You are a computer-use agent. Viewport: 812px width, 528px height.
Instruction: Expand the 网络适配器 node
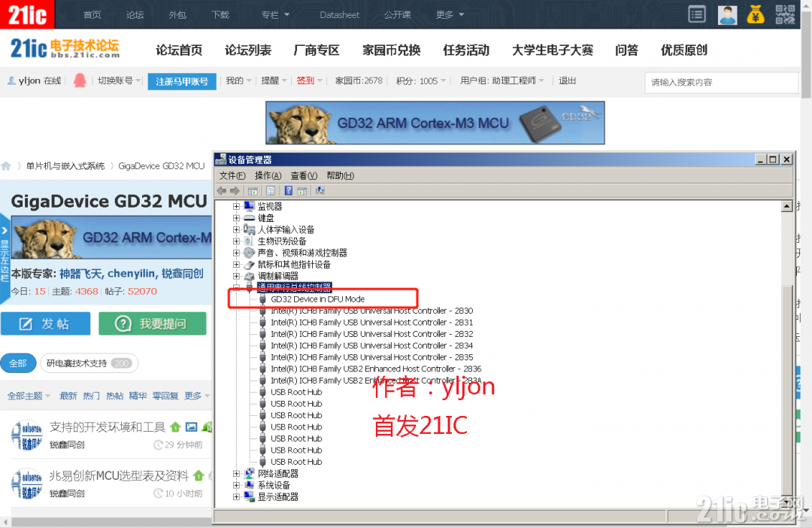pyautogui.click(x=236, y=474)
